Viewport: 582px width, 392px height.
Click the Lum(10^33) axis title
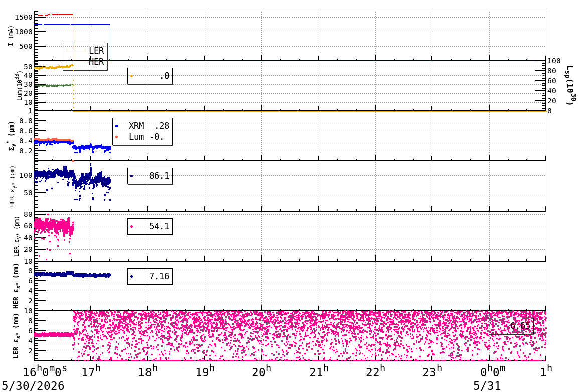coord(20,86)
